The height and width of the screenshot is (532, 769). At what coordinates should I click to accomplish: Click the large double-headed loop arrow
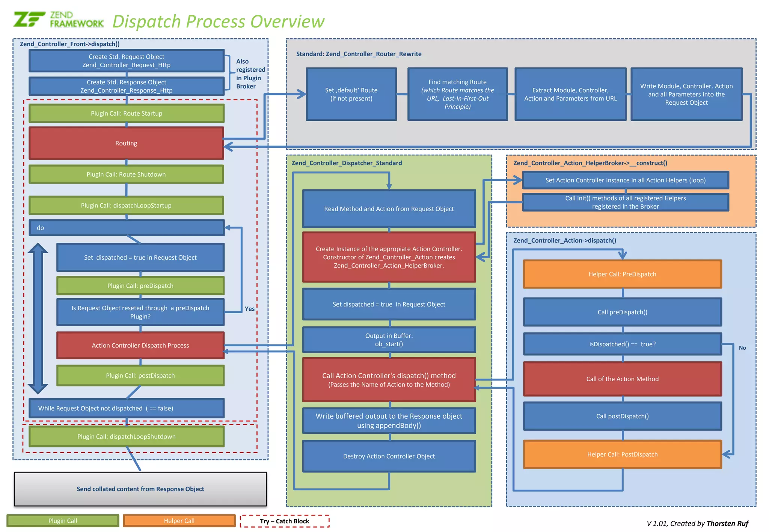(x=38, y=319)
